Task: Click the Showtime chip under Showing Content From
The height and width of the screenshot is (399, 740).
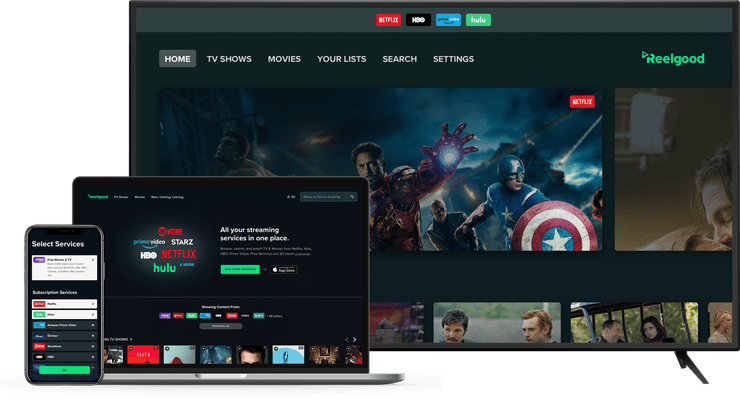Action: [232, 315]
